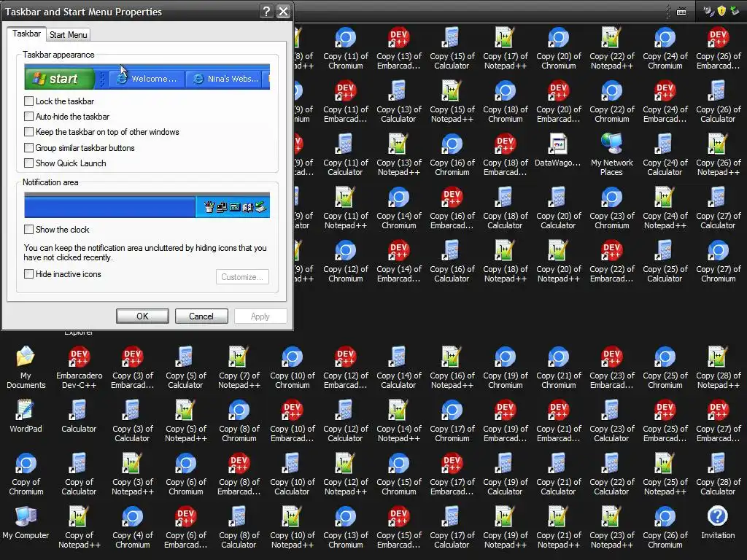Open the Safely Remove Hardware tray icon
Screen dimensions: 747x560
tap(735, 10)
